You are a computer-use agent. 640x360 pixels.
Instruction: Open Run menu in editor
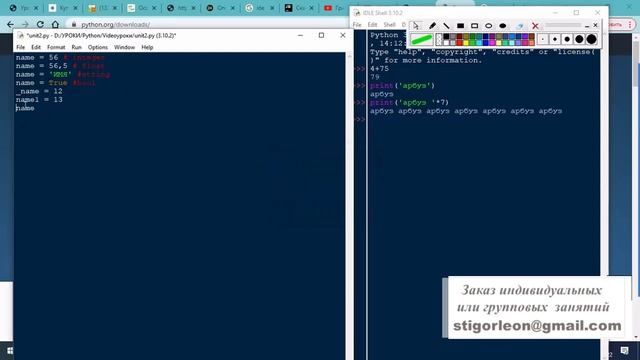76,47
